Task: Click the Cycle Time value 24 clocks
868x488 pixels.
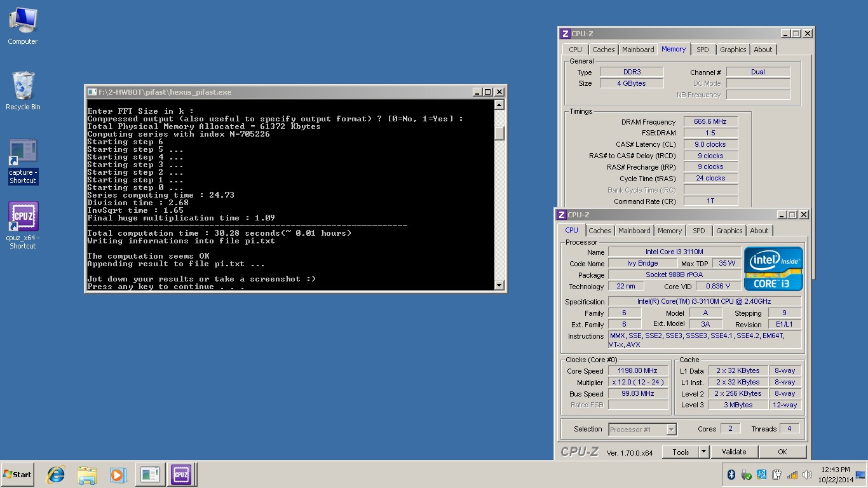Action: coord(710,178)
